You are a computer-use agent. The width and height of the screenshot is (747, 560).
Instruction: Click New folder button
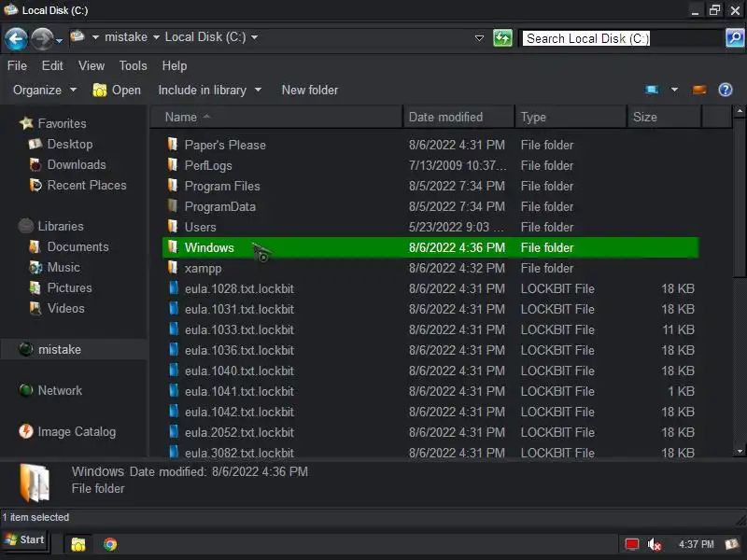[x=310, y=90]
